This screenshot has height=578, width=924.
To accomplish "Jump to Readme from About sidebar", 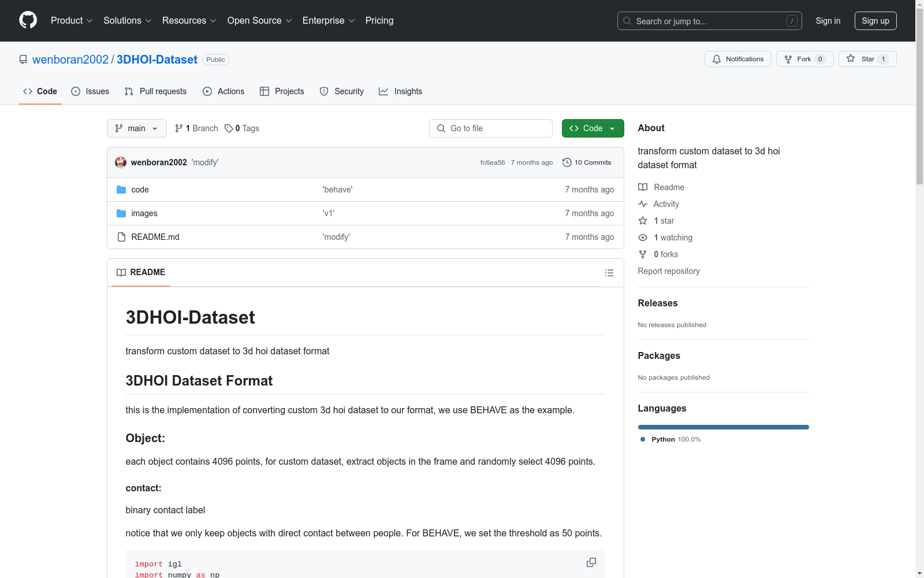I will pyautogui.click(x=661, y=187).
